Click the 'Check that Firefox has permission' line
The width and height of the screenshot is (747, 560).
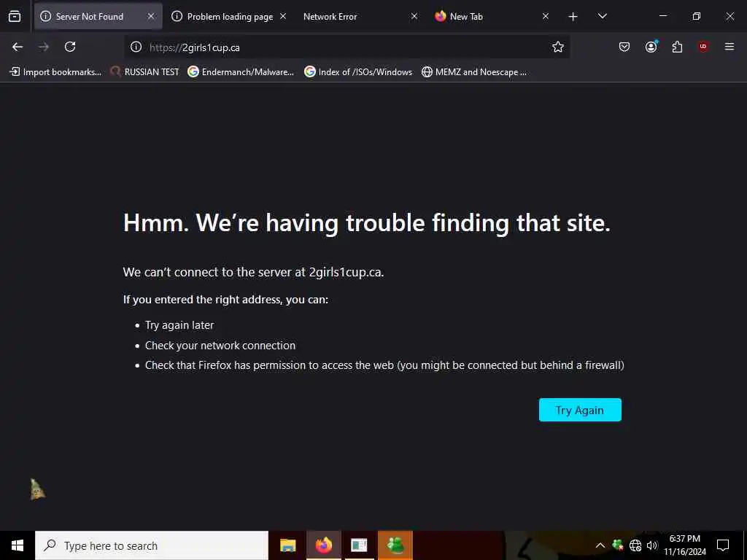coord(384,365)
